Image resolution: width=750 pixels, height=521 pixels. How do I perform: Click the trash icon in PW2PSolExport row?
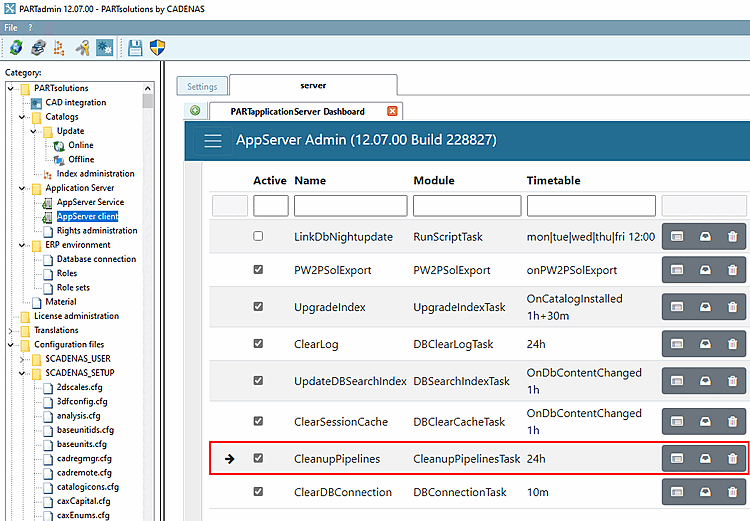point(732,270)
